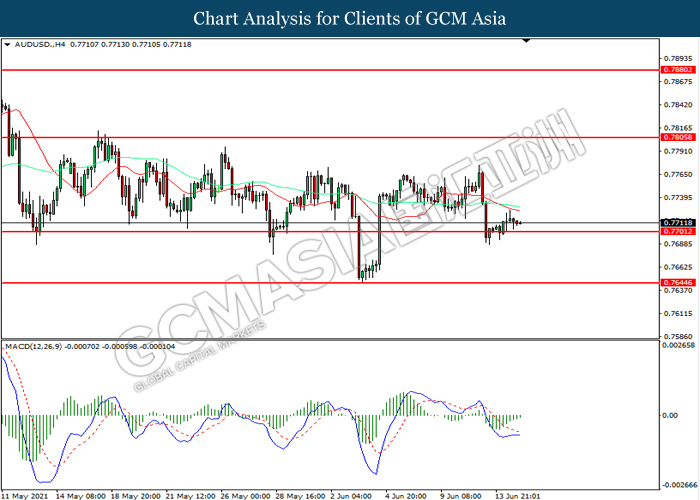Click the 11 May 2021 date label

[25, 496]
